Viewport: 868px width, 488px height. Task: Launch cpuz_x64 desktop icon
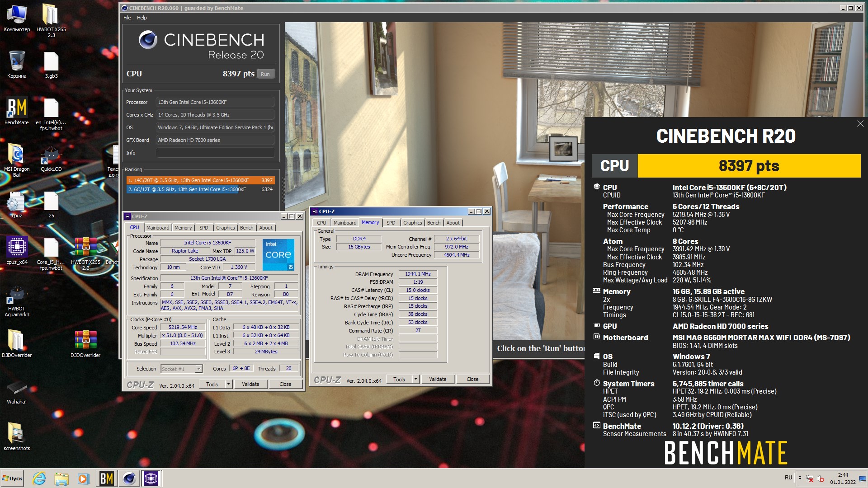17,251
